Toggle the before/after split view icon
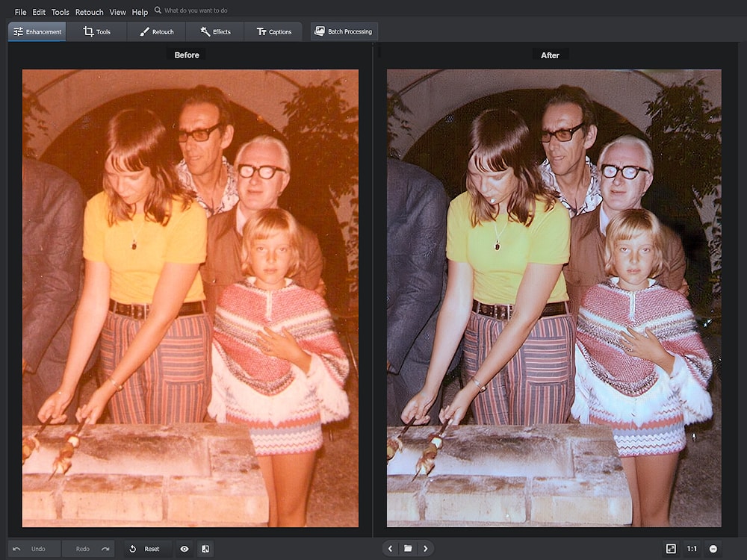This screenshot has width=747, height=560. (x=204, y=549)
